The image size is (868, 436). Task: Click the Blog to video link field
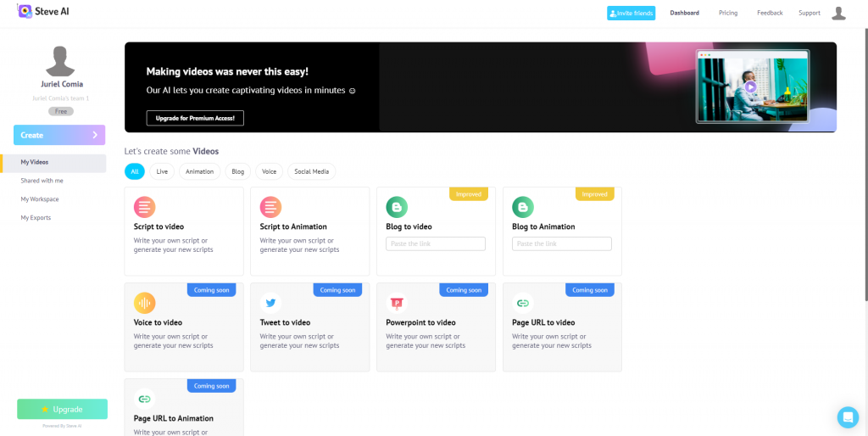tap(436, 243)
